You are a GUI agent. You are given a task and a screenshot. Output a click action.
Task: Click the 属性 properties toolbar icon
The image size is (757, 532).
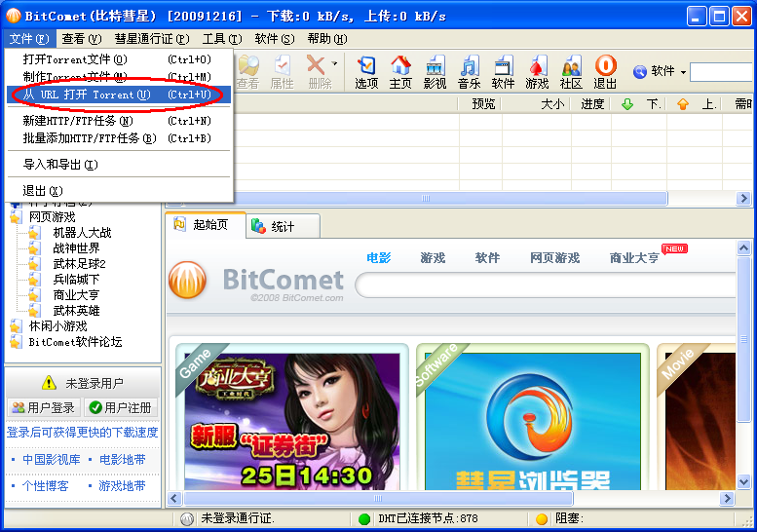282,72
